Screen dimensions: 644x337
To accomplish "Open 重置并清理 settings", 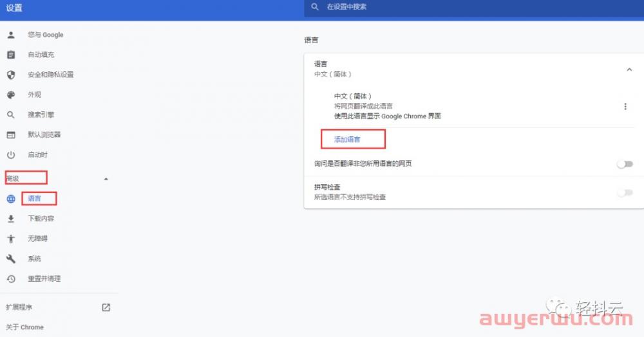I will pyautogui.click(x=44, y=278).
